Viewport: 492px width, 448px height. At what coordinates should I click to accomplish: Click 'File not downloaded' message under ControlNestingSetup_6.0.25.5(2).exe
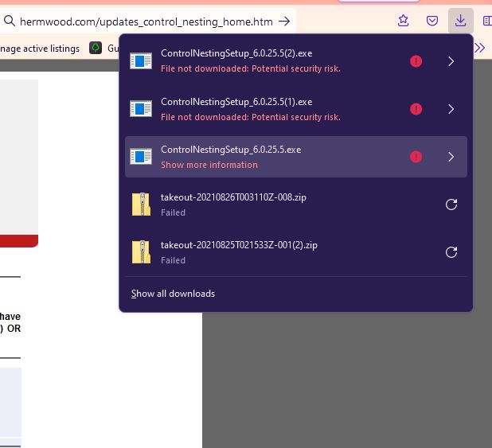point(251,68)
